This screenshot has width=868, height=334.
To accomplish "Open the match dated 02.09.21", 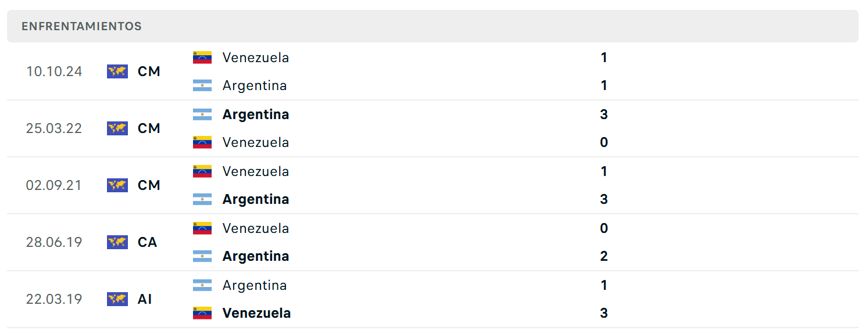I will 433,185.
